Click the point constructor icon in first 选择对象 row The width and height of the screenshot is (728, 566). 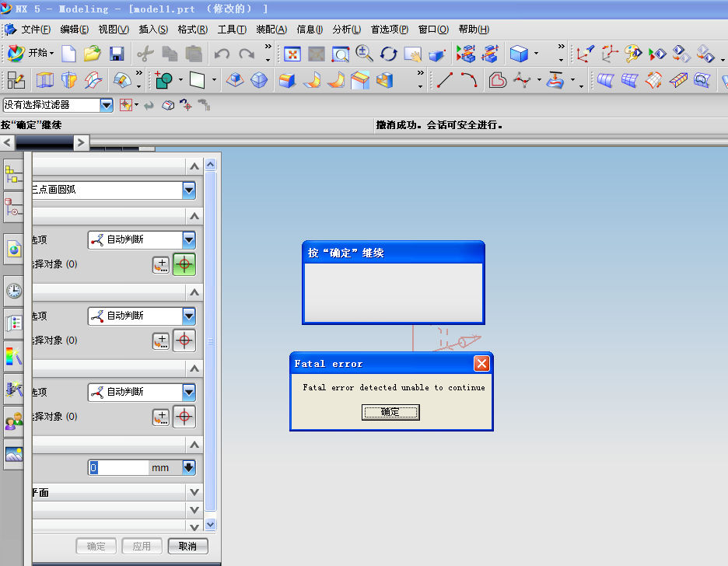coord(161,265)
